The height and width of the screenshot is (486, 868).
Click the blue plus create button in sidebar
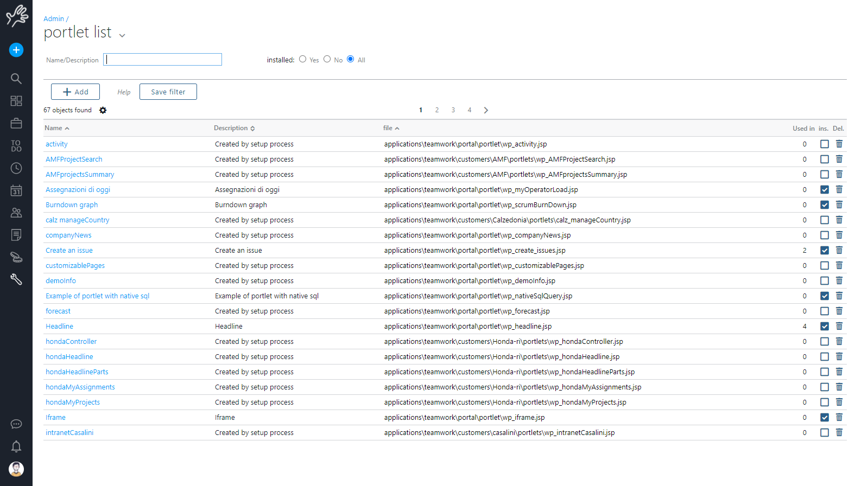(x=16, y=50)
